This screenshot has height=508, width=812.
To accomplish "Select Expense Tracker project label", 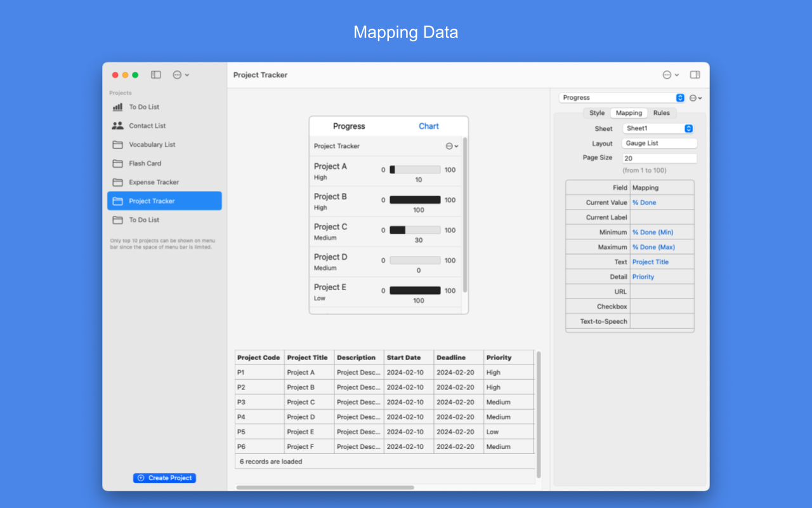I will 154,182.
